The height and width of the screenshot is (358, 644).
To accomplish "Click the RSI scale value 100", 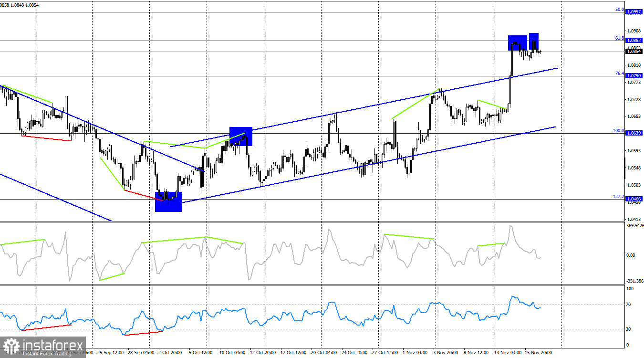I will click(x=630, y=289).
